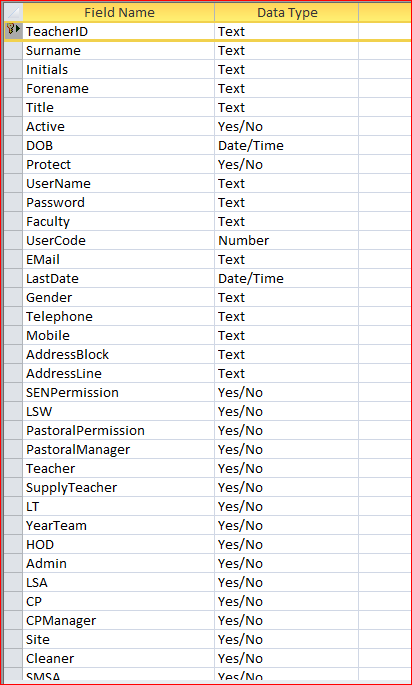The height and width of the screenshot is (685, 412).
Task: Click the CPManager field name cell
Action: tap(119, 620)
